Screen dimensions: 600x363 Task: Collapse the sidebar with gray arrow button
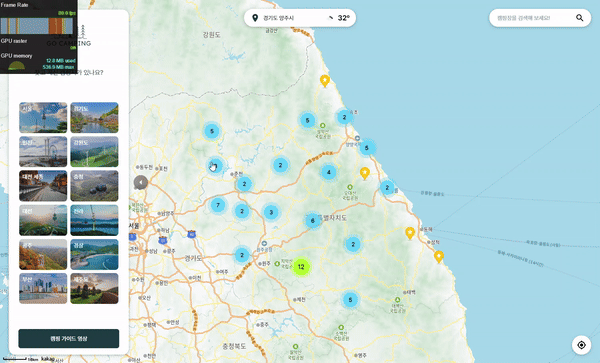(140, 182)
